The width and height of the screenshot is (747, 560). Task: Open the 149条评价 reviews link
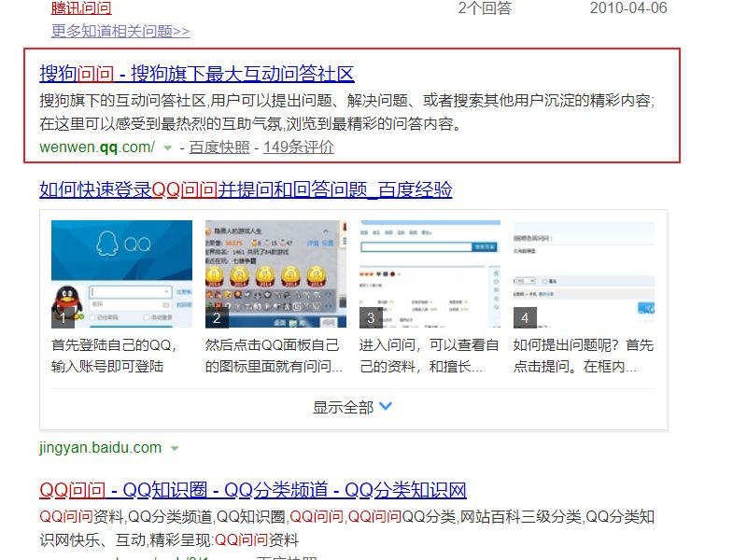pos(299,147)
